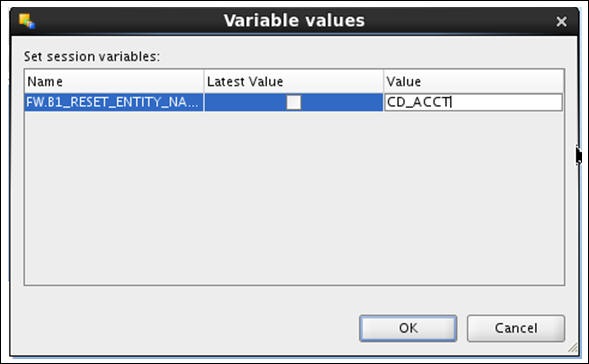Click the blank Value cell right of CD_ACCT
589x364 pixels.
507,102
